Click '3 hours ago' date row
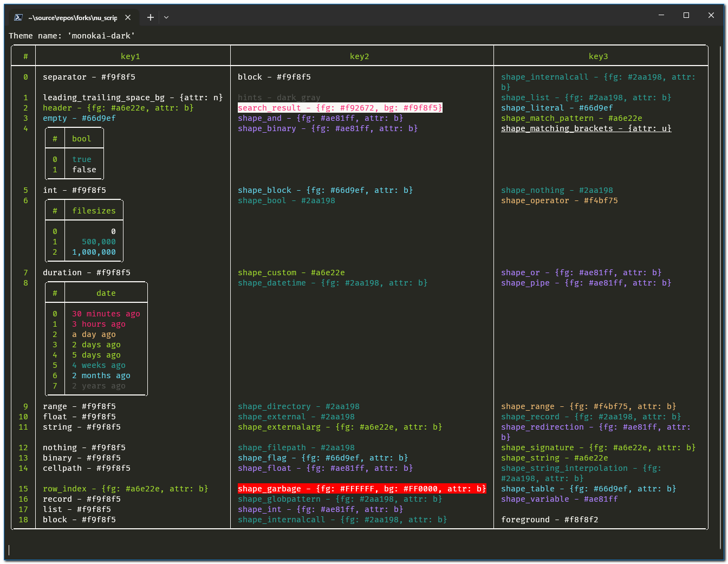Screen dimensions: 728x564 99,324
